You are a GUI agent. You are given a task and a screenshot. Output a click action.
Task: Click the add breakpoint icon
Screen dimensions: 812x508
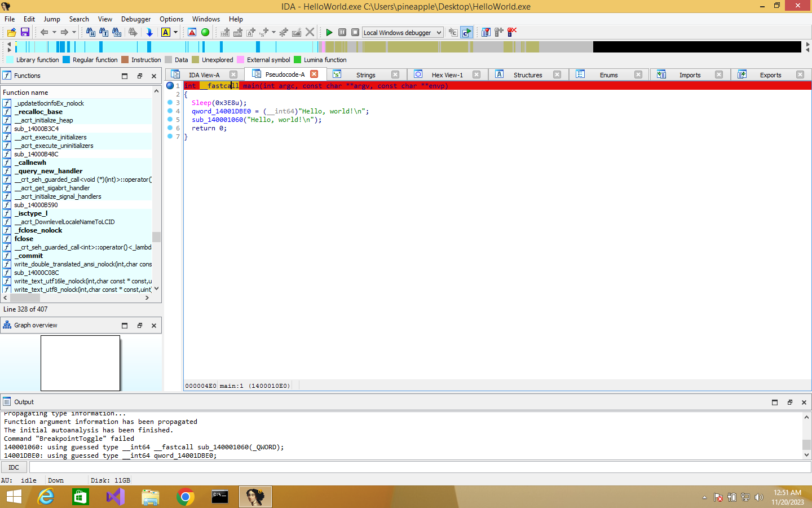[x=498, y=32]
